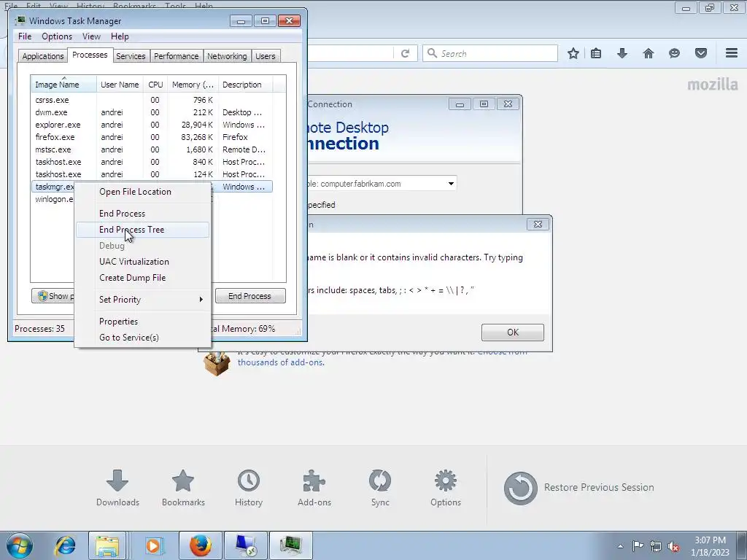Open Windows Media Player on taskbar

click(153, 545)
